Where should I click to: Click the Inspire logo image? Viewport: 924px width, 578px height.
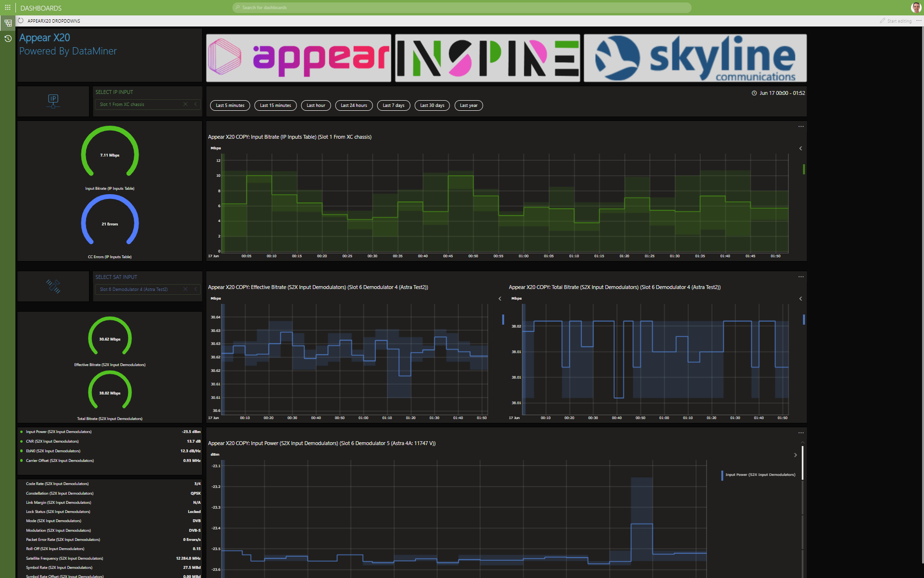click(x=488, y=58)
